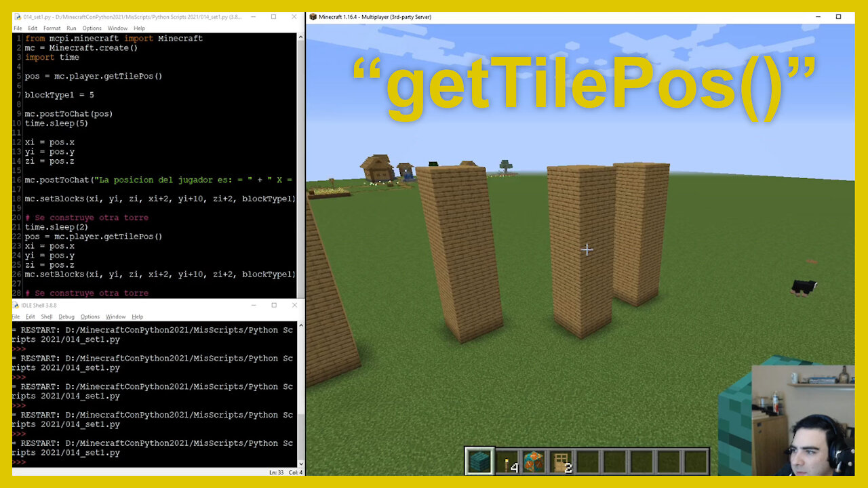
Task: Select the oak door item in hotbar
Action: pyautogui.click(x=561, y=461)
